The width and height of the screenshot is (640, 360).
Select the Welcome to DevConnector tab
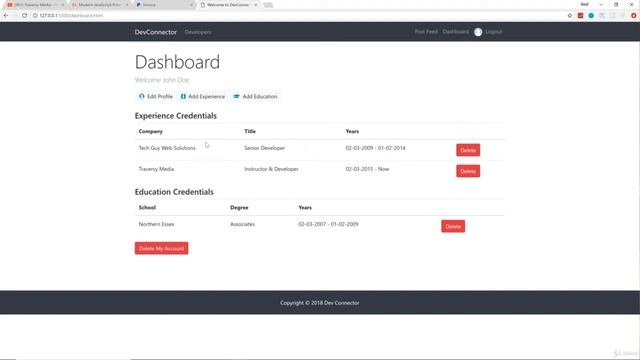pos(229,5)
